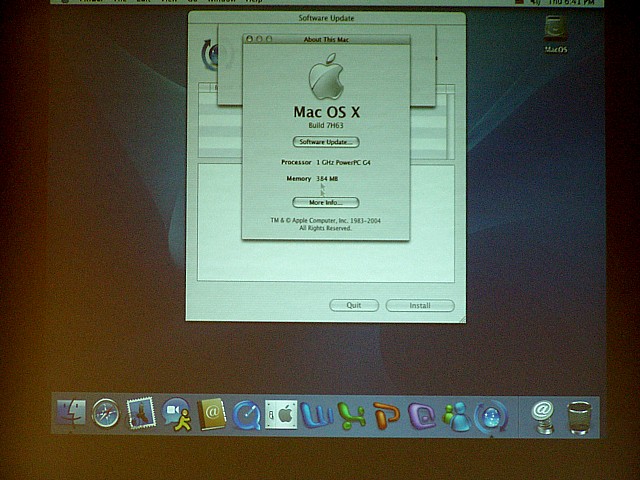This screenshot has height=480, width=640.
Task: Click Install in Software Update window
Action: coord(420,305)
